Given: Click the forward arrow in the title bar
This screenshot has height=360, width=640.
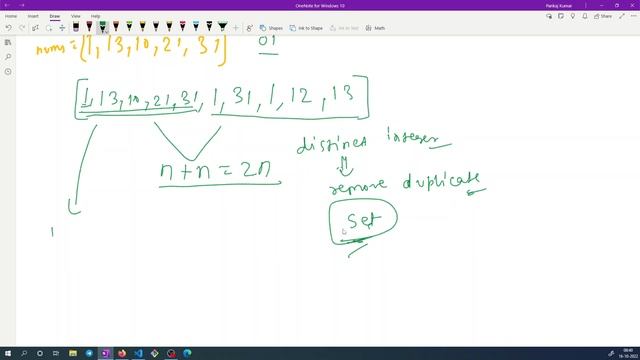Looking at the screenshot, I should click(22, 5).
